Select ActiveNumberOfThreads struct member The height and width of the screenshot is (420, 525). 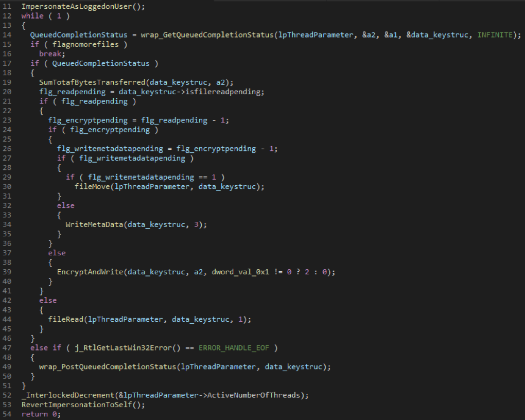click(x=253, y=395)
